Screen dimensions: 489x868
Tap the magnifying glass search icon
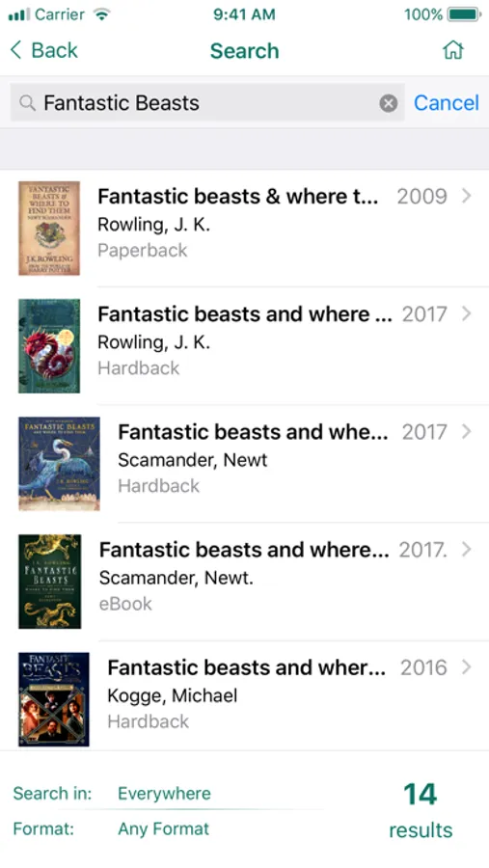click(x=27, y=102)
